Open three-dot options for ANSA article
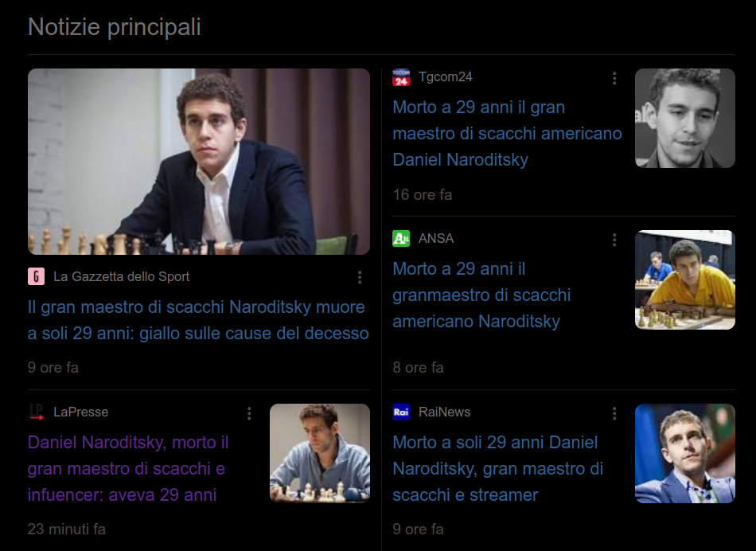This screenshot has width=756, height=551. click(x=614, y=240)
